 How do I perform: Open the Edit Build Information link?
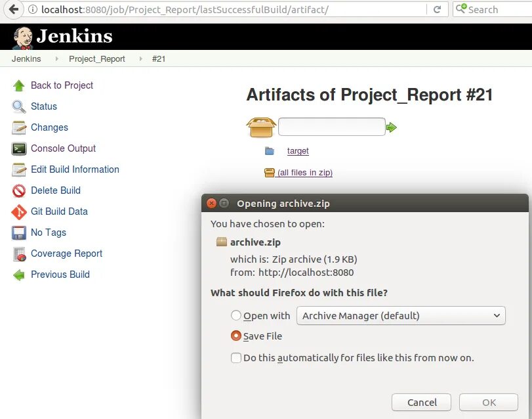point(75,170)
